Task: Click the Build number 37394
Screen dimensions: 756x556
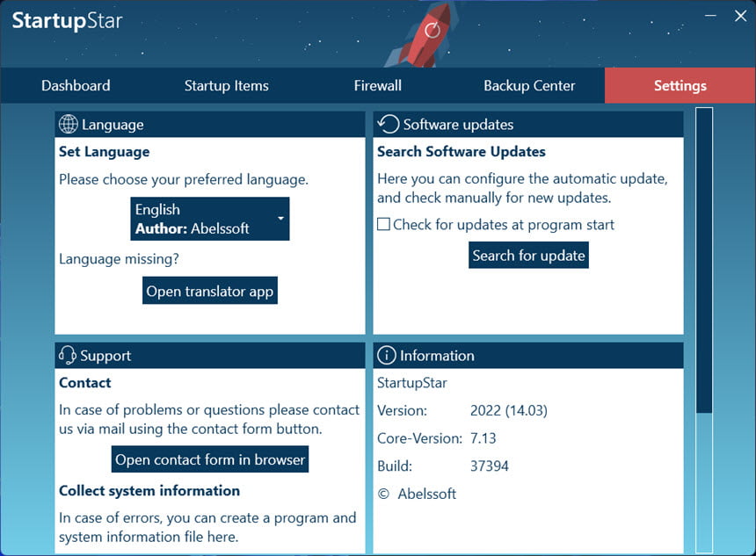Action: [490, 466]
